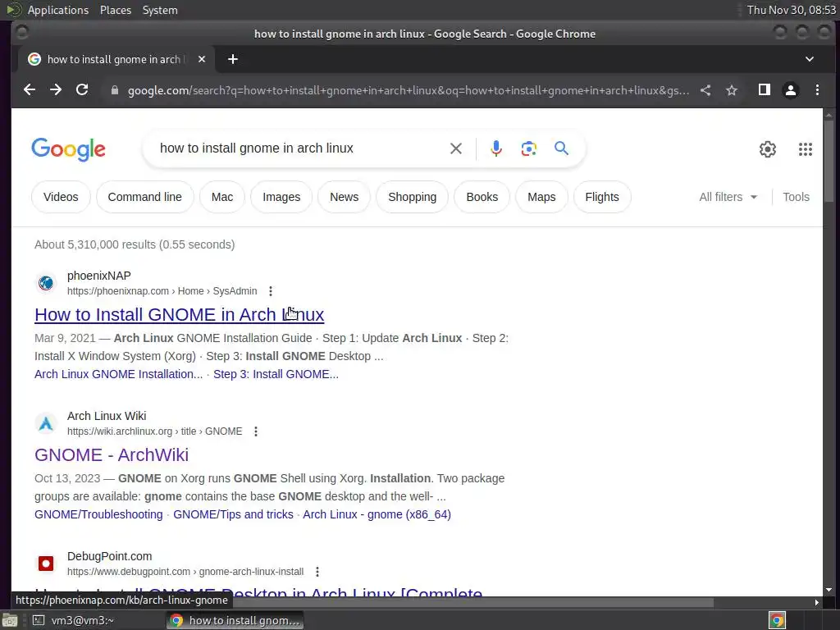The image size is (840, 630).
Task: Go back to the previous page
Action: tap(30, 90)
